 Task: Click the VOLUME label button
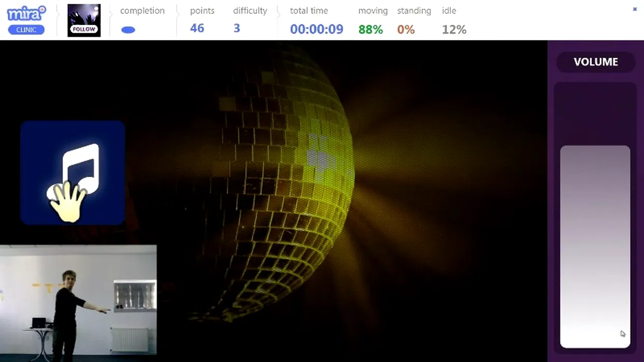(x=595, y=62)
